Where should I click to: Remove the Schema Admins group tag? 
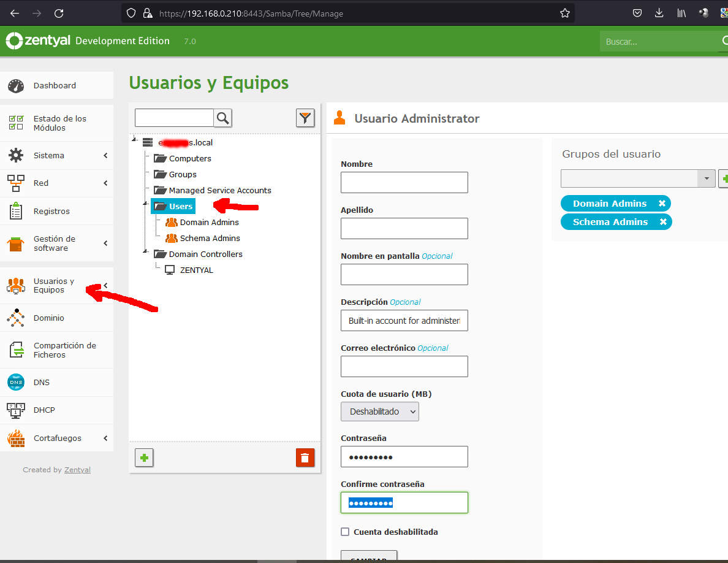[x=663, y=222]
